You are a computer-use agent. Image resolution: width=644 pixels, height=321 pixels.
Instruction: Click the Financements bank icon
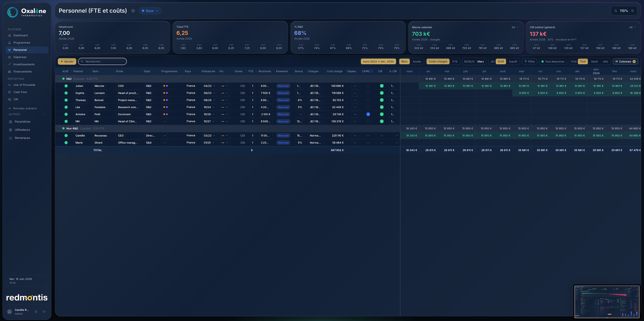pos(9,72)
